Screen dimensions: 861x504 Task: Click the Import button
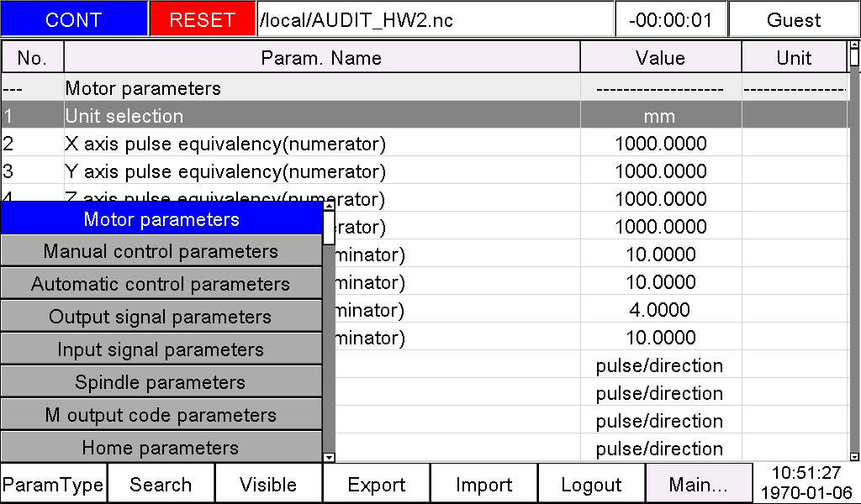[x=483, y=484]
